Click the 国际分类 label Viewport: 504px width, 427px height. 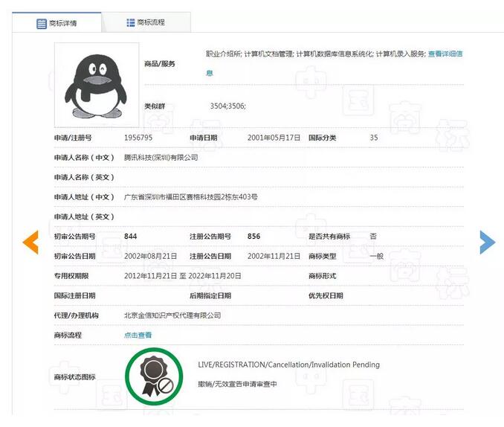[x=323, y=138]
